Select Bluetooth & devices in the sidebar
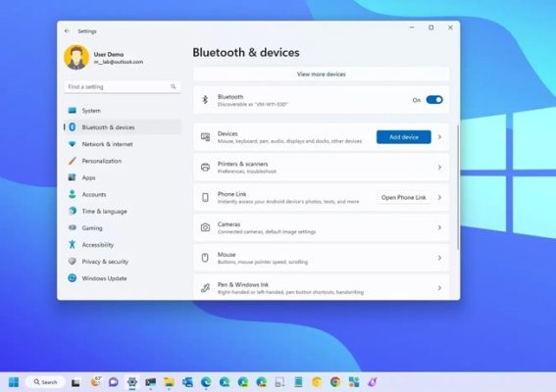The image size is (556, 392). (123, 127)
